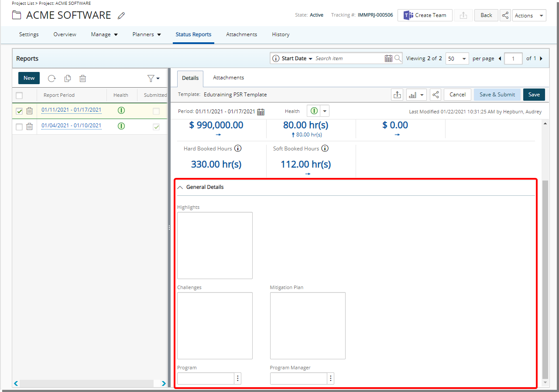Click the magnifier search icon
Viewport: 559px width, 392px height.
pos(398,58)
